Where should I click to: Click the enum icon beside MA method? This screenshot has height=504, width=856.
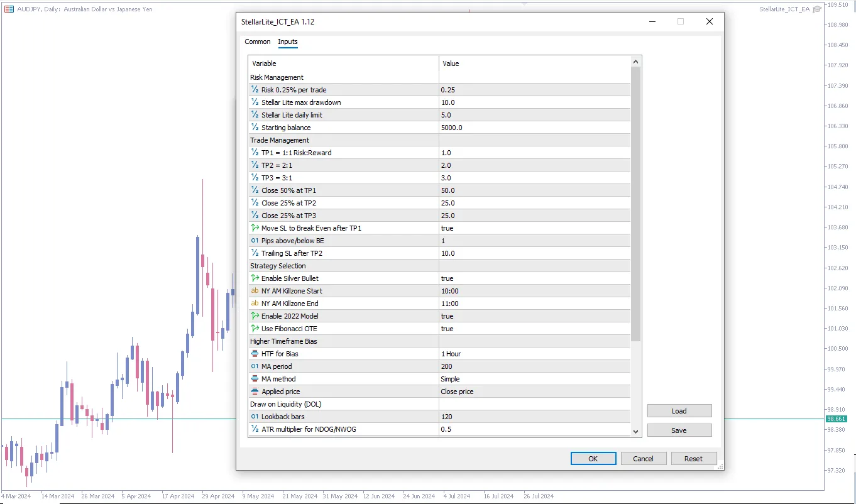point(255,379)
